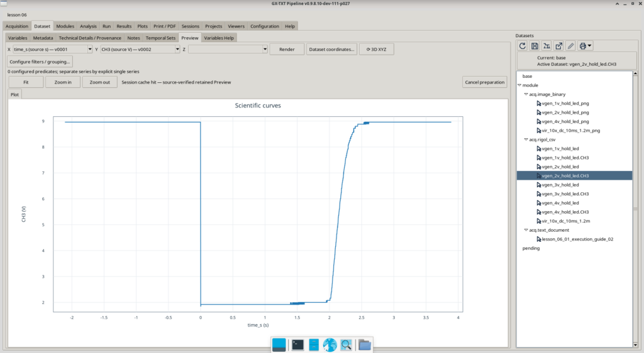Click the dataset hierarchy tree icon
644x353 pixels.
(x=547, y=46)
